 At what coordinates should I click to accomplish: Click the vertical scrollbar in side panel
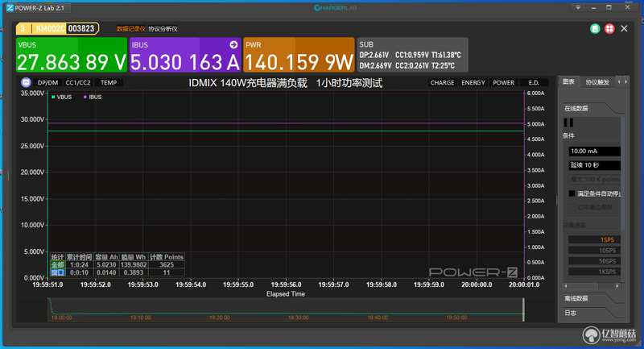(622, 172)
